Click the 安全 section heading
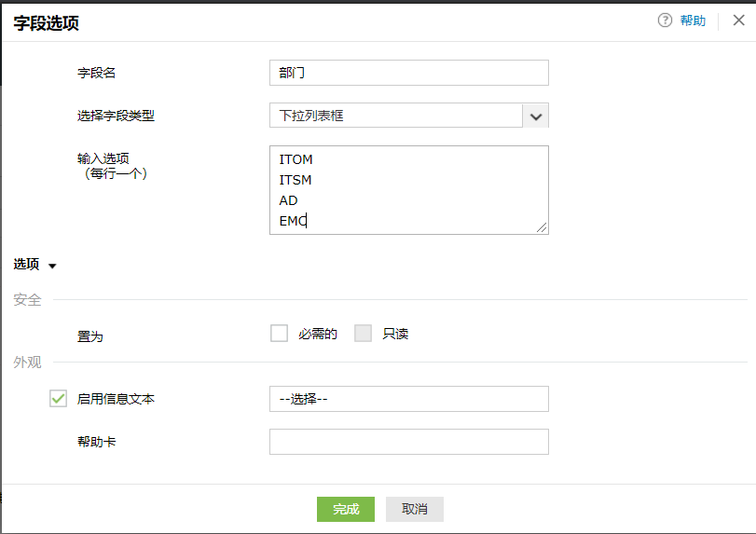The height and width of the screenshot is (534, 756). tap(27, 300)
